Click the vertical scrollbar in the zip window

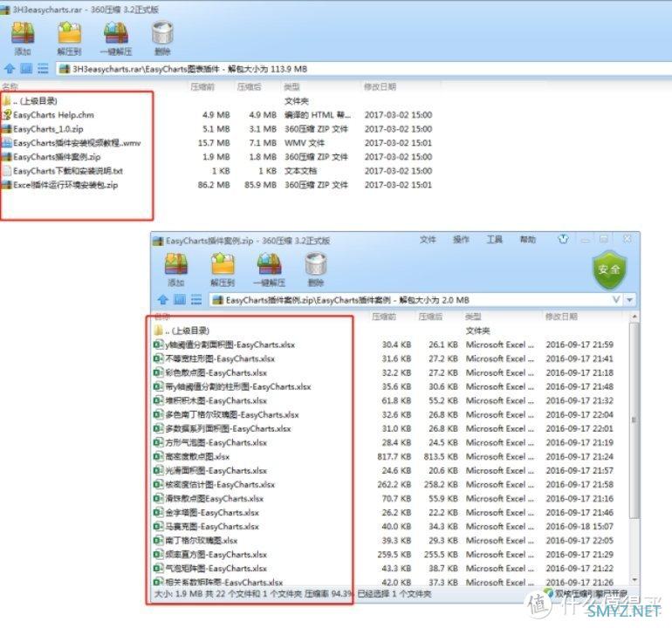coord(634,420)
